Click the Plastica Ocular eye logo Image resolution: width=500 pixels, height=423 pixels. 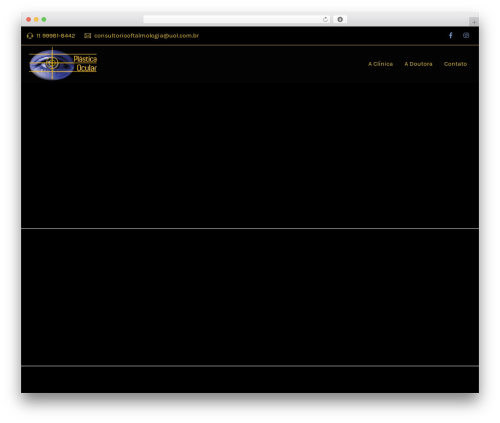[x=63, y=64]
